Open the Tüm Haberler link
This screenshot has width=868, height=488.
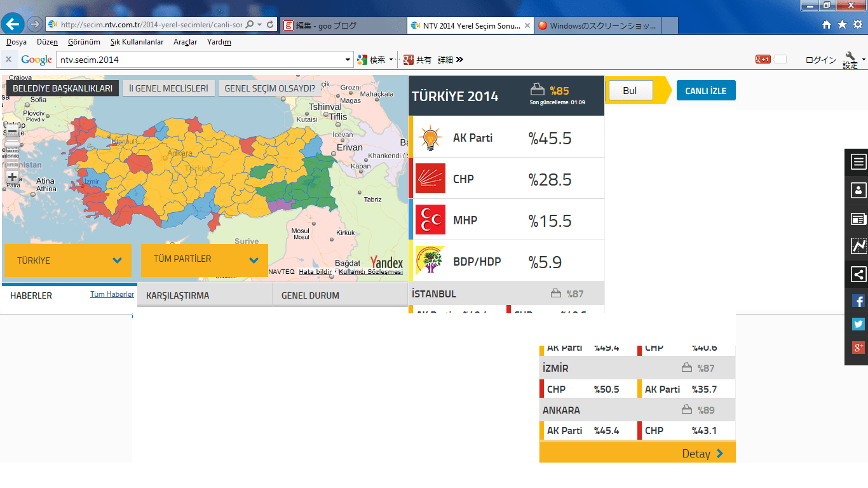(112, 294)
